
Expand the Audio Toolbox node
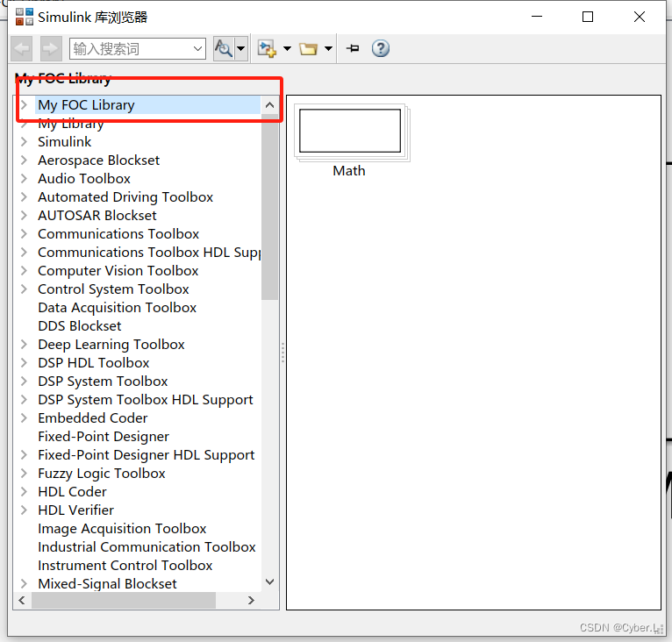pyautogui.click(x=24, y=179)
